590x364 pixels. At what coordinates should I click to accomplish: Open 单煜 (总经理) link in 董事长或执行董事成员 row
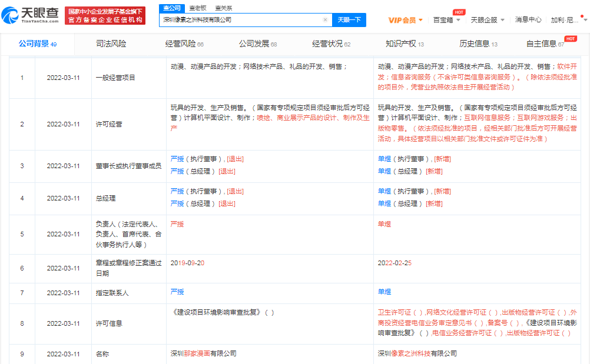(384, 171)
